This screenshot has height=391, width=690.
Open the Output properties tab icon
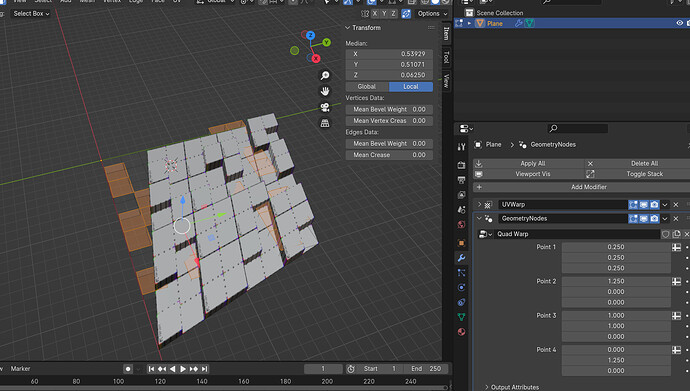click(x=461, y=180)
